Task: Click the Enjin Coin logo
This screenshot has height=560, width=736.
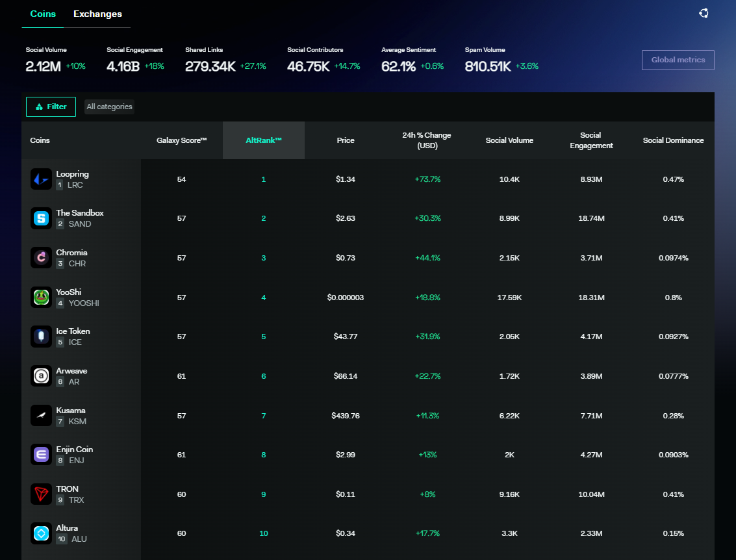Action: pyautogui.click(x=41, y=454)
